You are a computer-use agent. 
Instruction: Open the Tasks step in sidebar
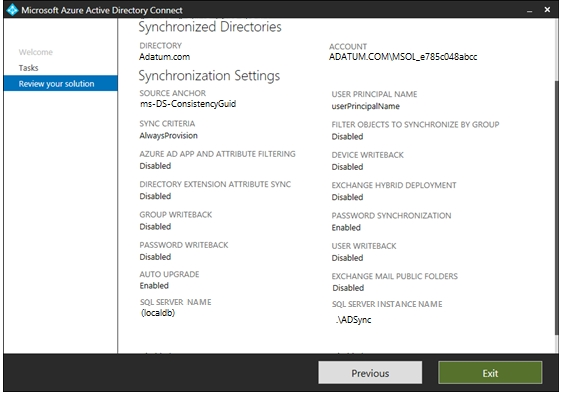(29, 68)
